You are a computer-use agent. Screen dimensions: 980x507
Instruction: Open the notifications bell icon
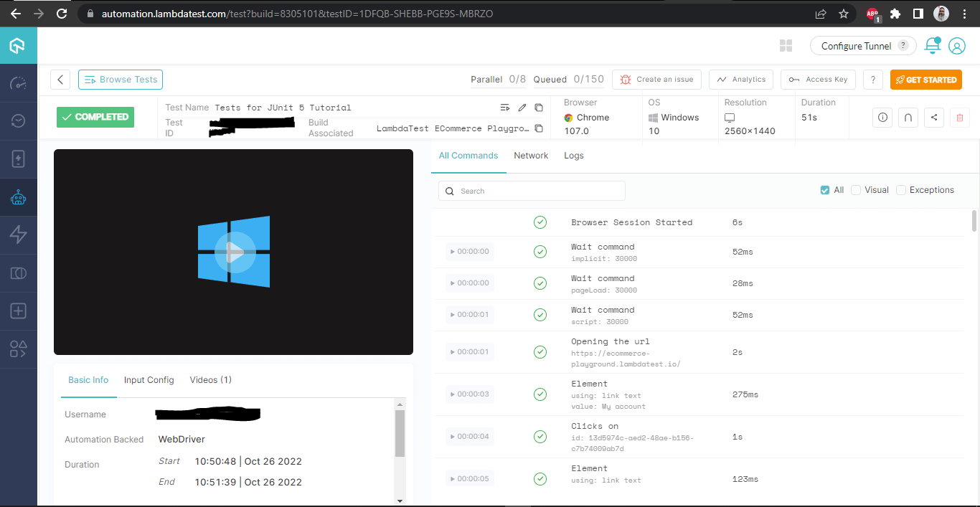(932, 45)
